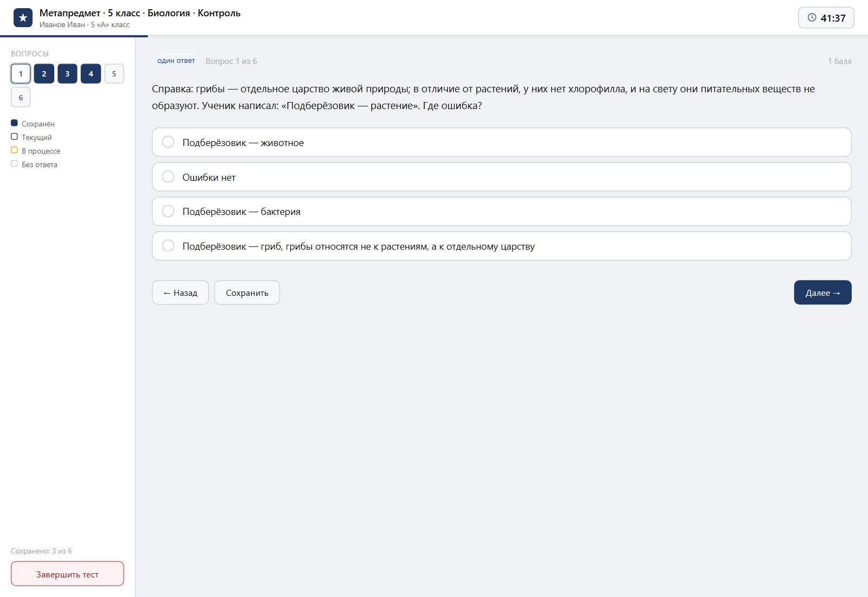Select answer «Ошибки нет»
Viewport: 868px width, 597px height.
(501, 177)
